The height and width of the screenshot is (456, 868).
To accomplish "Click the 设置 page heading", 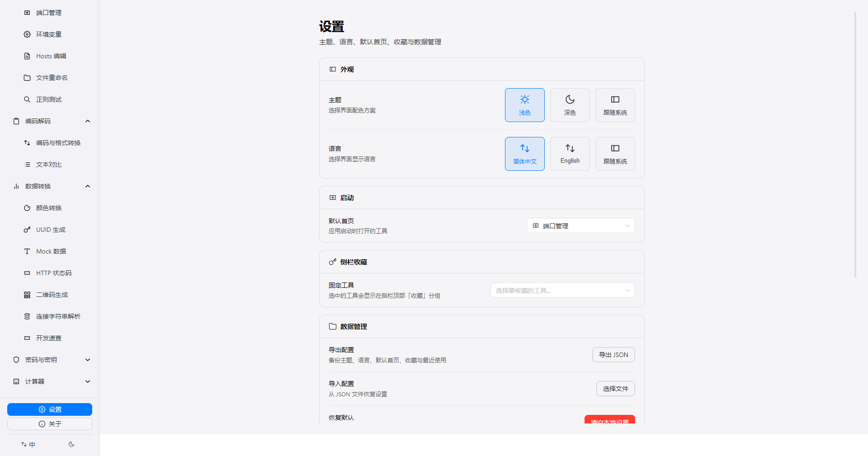I will pyautogui.click(x=331, y=26).
